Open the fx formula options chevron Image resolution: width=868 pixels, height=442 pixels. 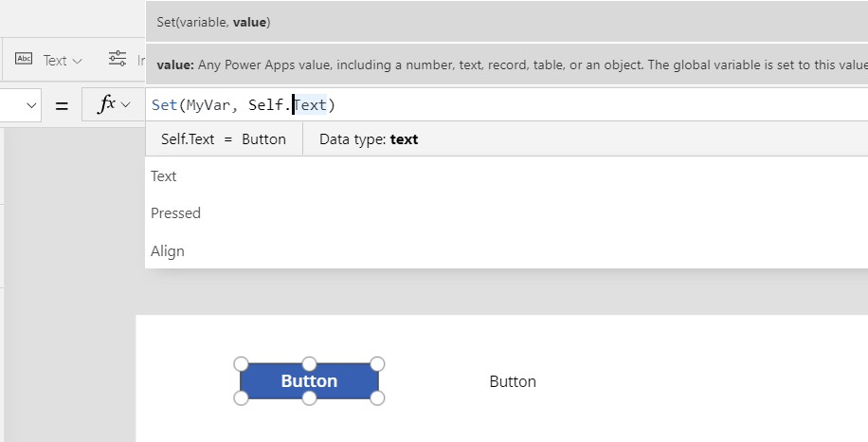[126, 104]
